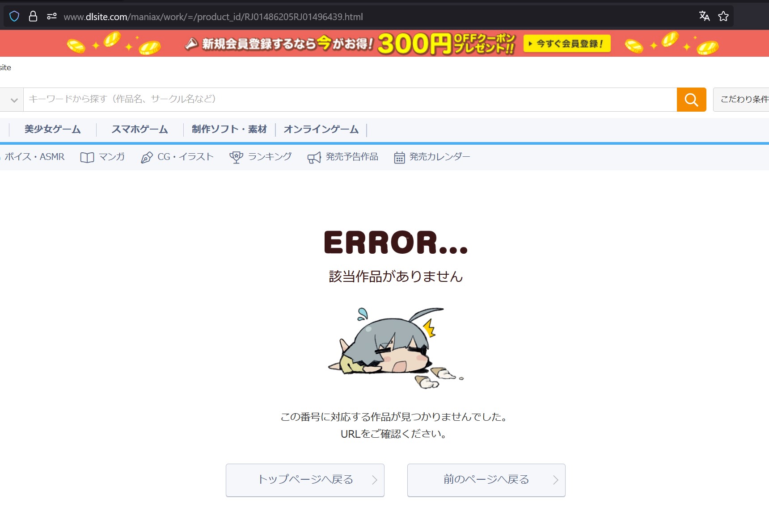Go to ボイス・ASMR section
This screenshot has width=769, height=532.
pyautogui.click(x=34, y=157)
